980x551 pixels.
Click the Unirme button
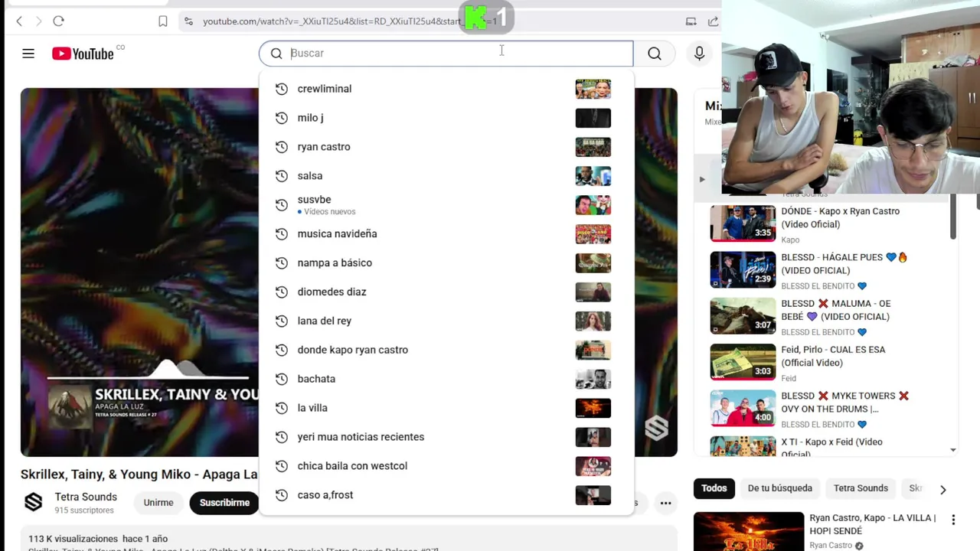pos(158,503)
